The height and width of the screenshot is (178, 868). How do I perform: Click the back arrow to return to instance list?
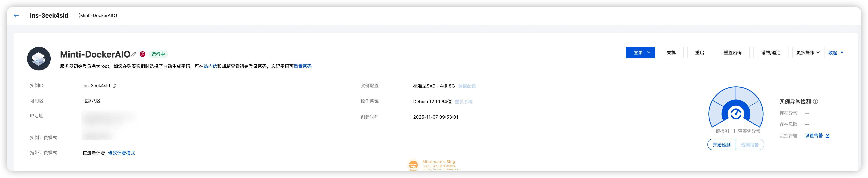coord(16,15)
